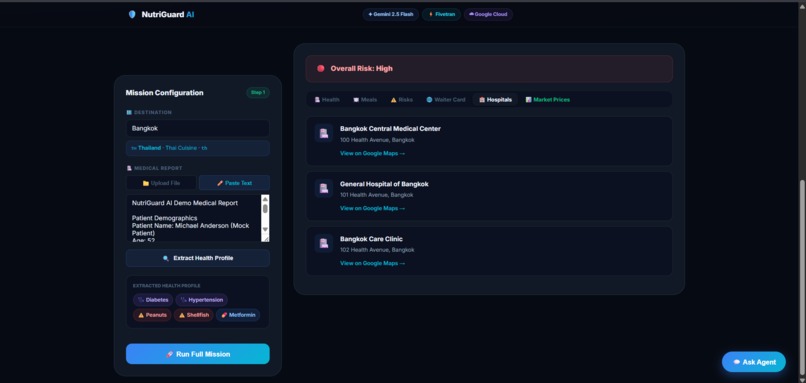Screen dimensions: 806x383
Task: Click the Extracted Health Profile label
Action: tap(167, 286)
